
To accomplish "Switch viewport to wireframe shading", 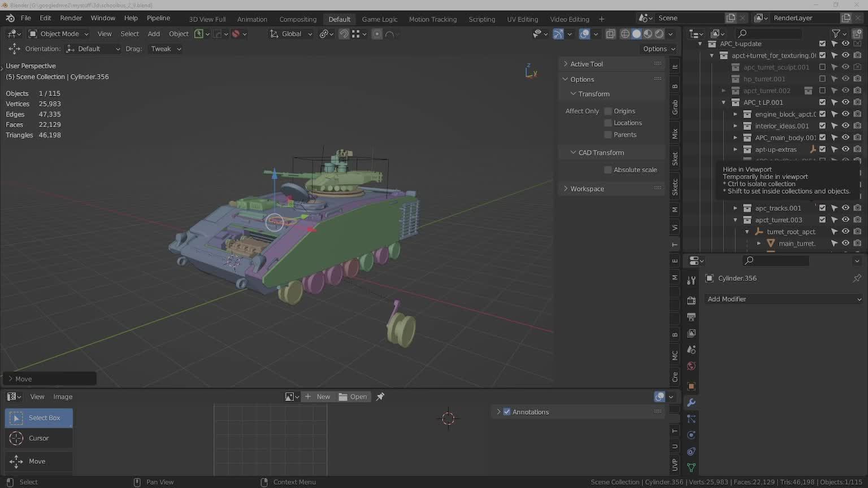I will tap(625, 34).
